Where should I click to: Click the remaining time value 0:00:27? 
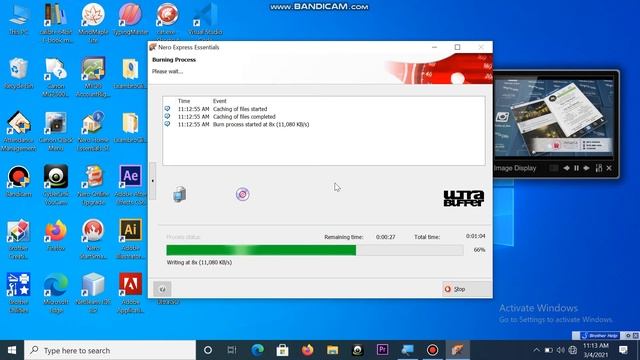385,237
